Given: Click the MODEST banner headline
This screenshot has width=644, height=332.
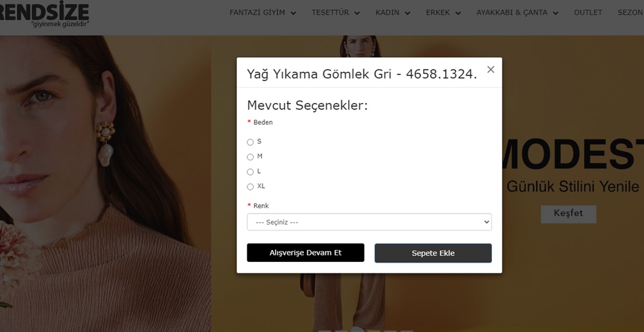Looking at the screenshot, I should tap(573, 154).
